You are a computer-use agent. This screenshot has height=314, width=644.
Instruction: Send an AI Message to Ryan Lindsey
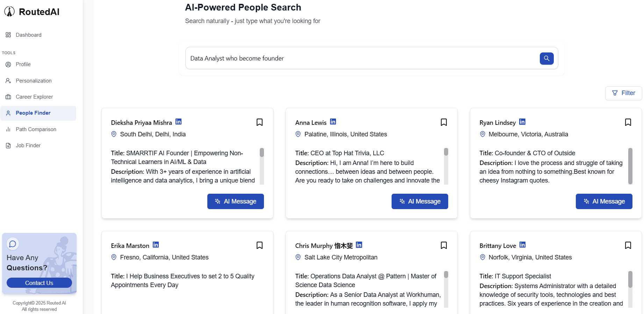(x=604, y=201)
